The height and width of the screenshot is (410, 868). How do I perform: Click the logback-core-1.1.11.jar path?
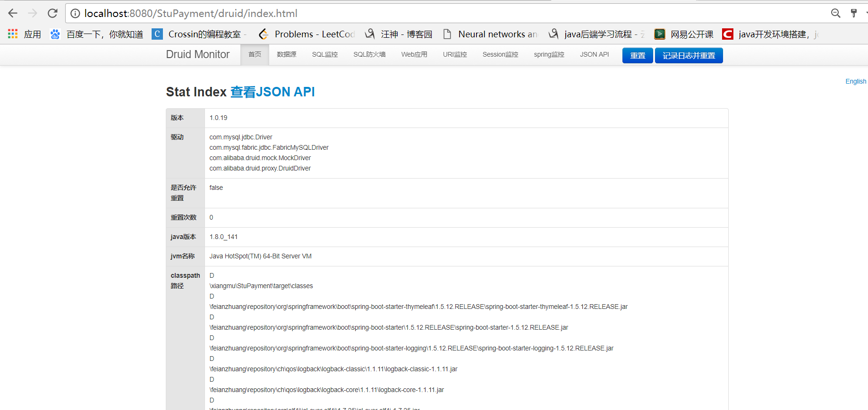pos(327,390)
